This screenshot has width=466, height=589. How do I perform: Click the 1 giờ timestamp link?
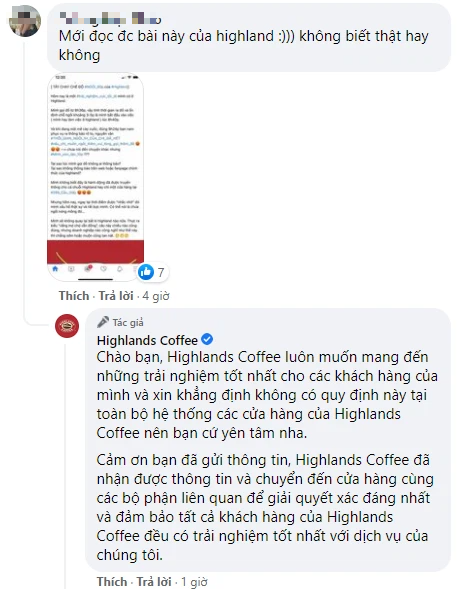coord(194,582)
